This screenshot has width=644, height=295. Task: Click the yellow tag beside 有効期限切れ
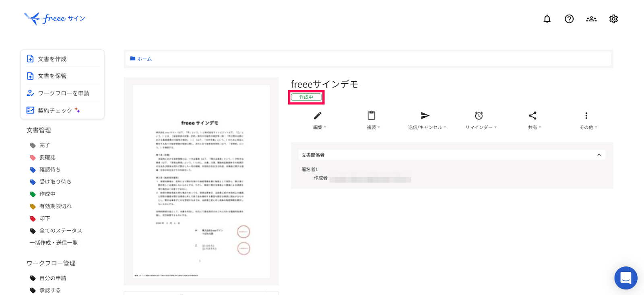(33, 206)
